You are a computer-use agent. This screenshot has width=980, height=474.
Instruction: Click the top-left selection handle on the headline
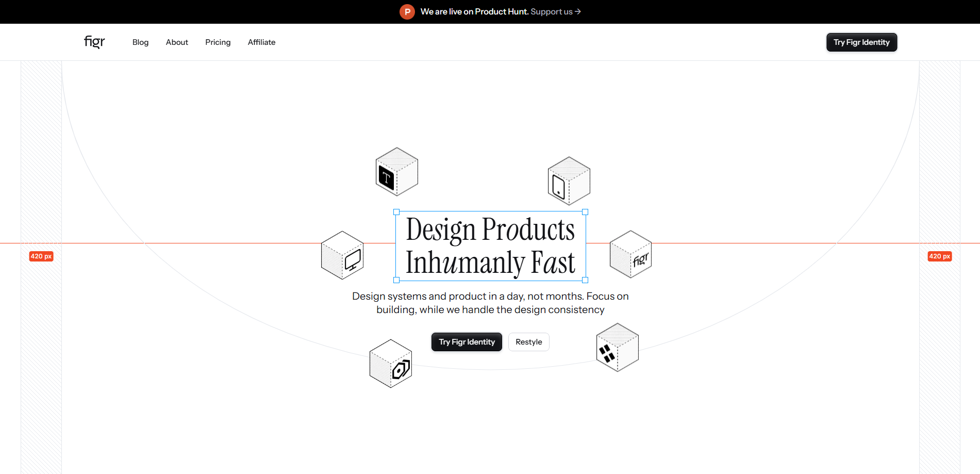(396, 212)
